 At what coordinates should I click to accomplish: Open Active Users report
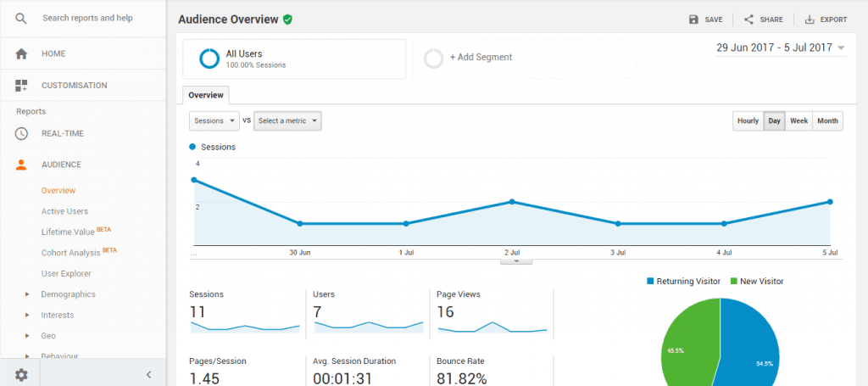tap(64, 211)
